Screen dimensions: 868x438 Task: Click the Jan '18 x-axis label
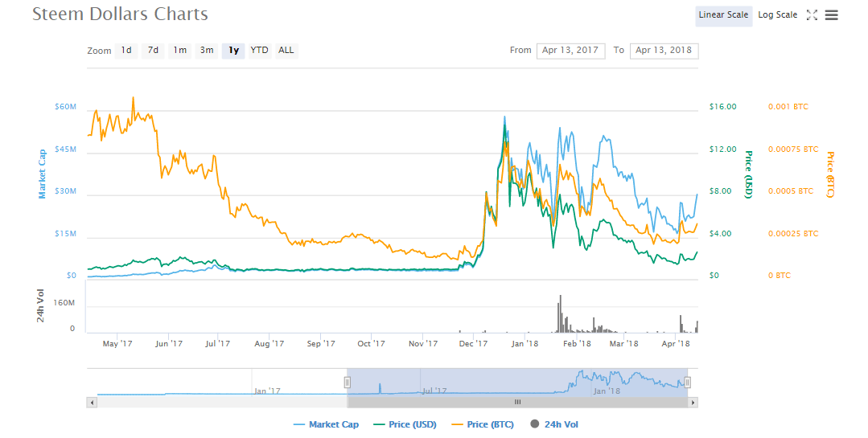[x=525, y=344]
